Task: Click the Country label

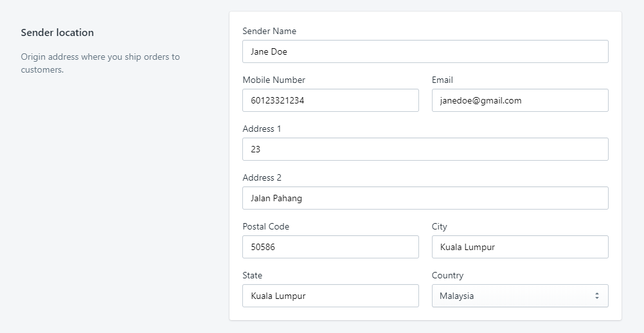Action: (x=448, y=276)
